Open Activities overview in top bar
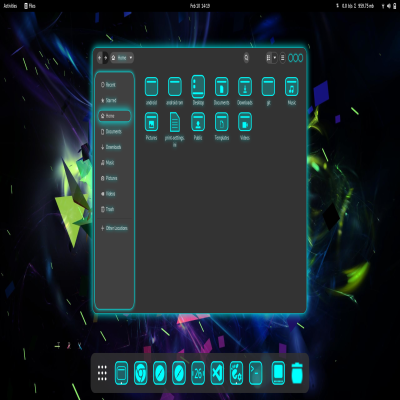 tap(10, 6)
